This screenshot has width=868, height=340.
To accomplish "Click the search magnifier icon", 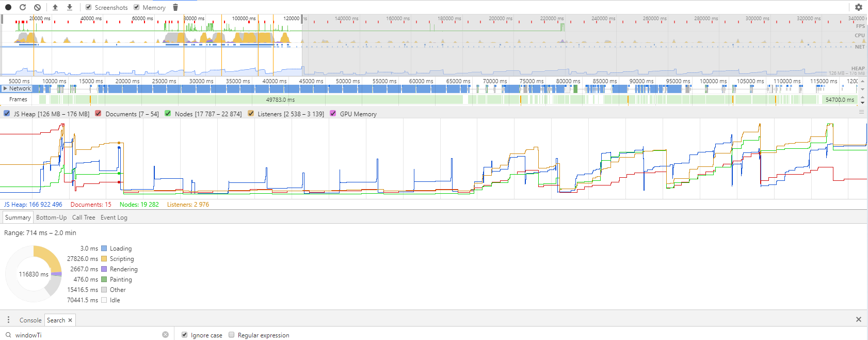I will pos(8,335).
